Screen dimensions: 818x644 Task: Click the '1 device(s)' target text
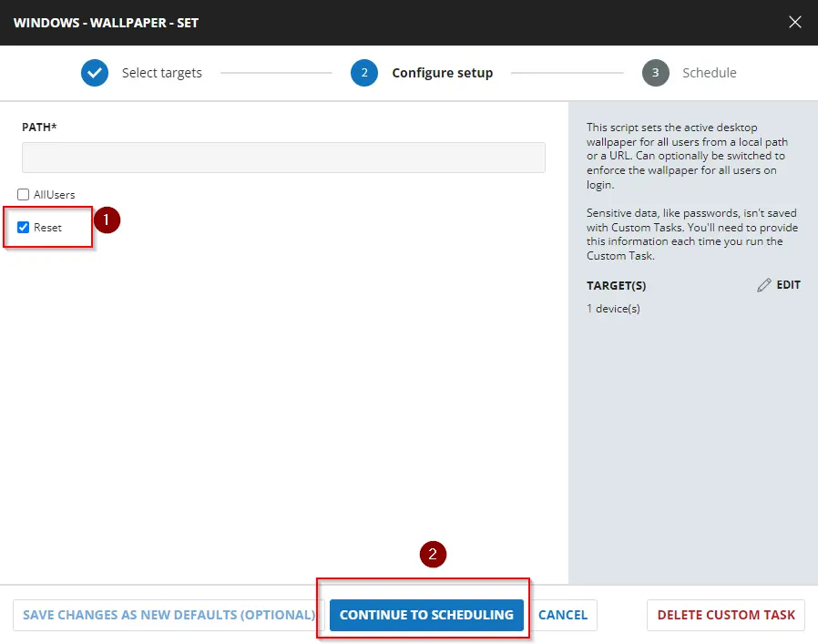[x=613, y=309]
